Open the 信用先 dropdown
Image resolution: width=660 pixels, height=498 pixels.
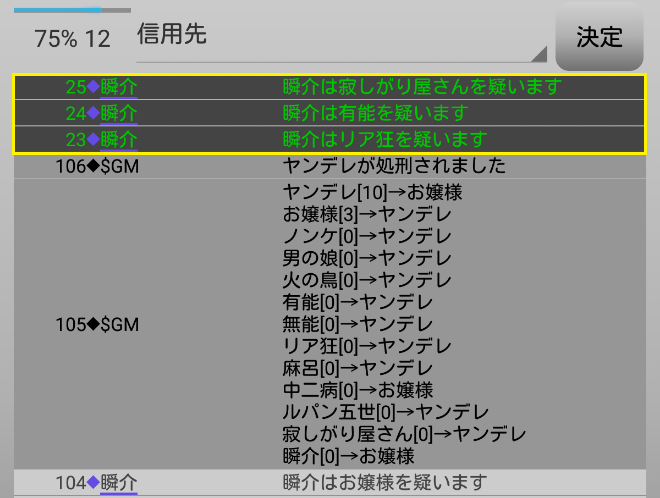(x=340, y=38)
